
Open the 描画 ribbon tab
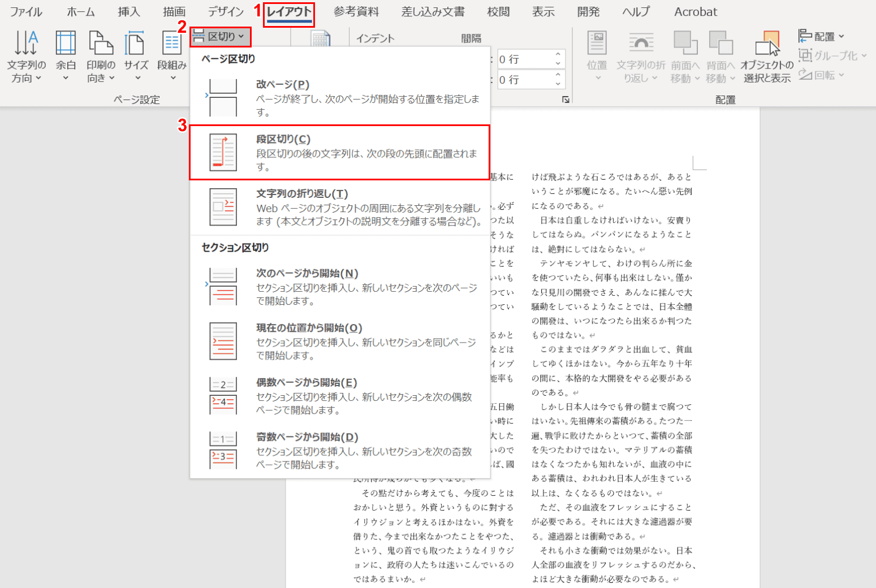coord(174,12)
